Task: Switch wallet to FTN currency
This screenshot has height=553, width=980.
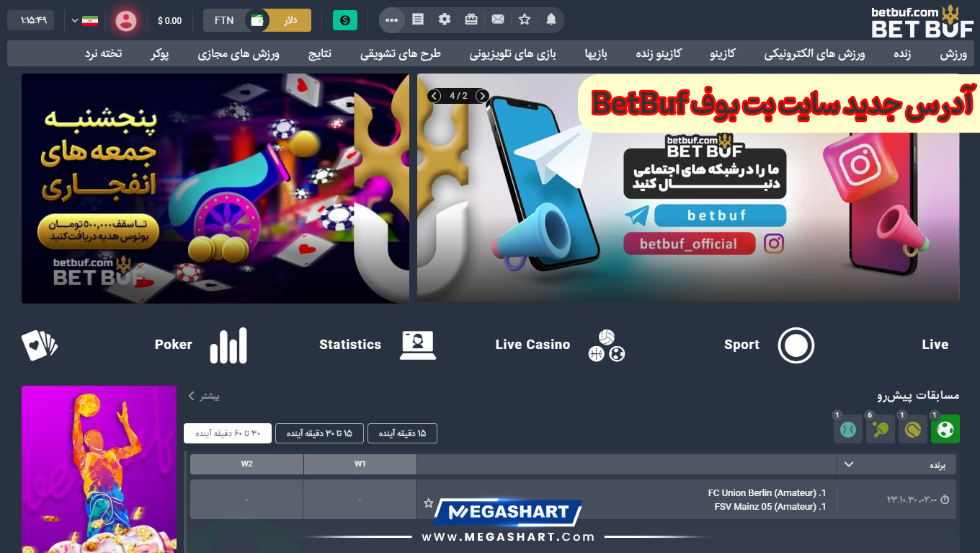Action: click(224, 20)
